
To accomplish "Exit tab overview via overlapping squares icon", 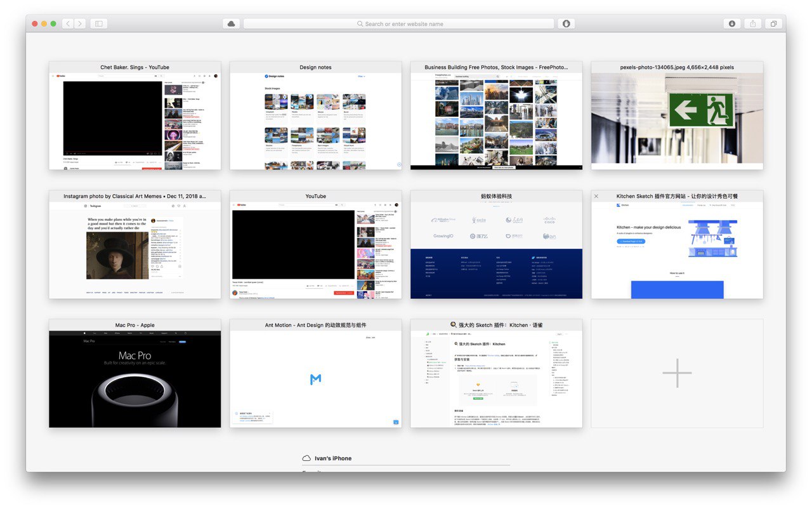I will point(773,23).
